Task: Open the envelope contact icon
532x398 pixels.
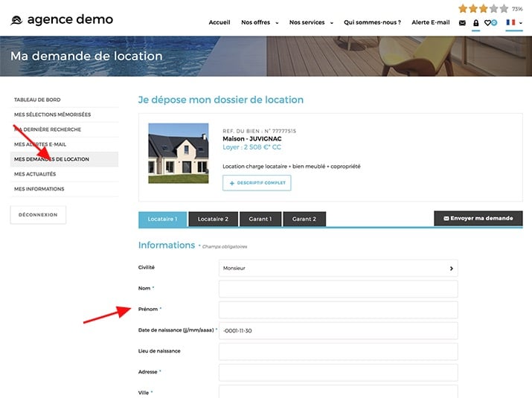Action: (x=462, y=23)
